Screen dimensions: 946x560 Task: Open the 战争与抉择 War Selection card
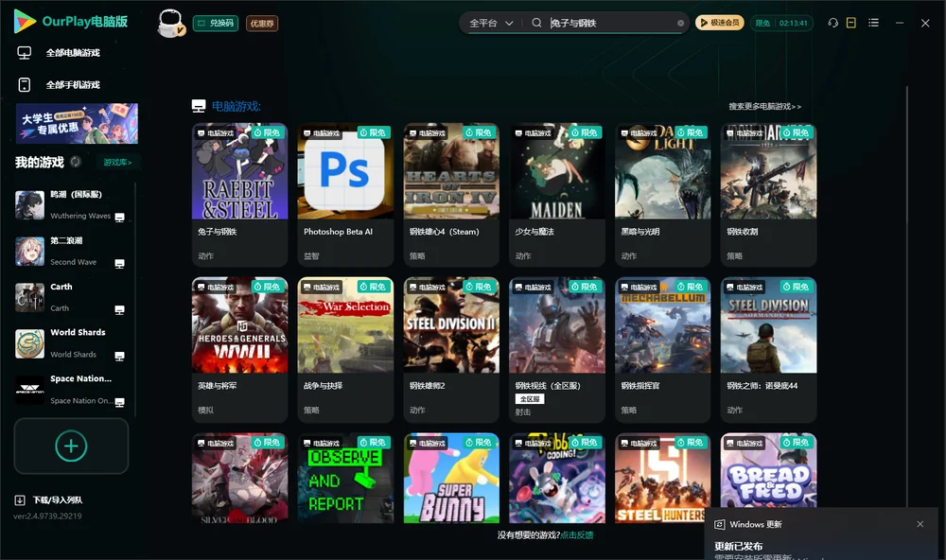pyautogui.click(x=345, y=349)
